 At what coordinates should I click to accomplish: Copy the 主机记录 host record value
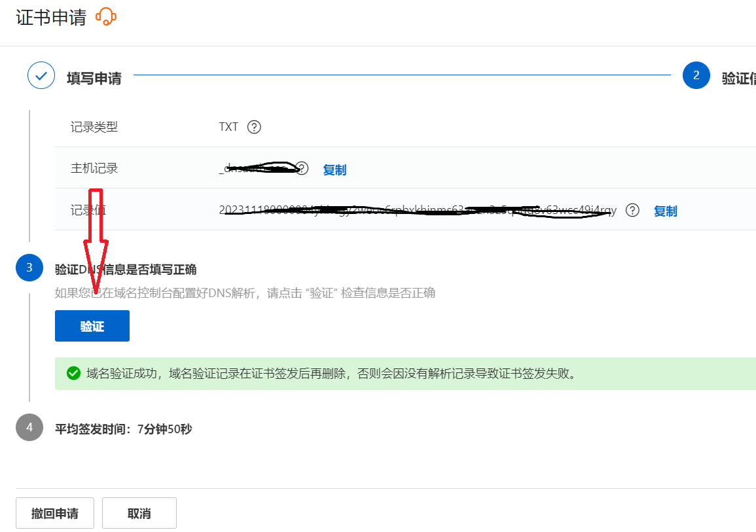(x=334, y=170)
